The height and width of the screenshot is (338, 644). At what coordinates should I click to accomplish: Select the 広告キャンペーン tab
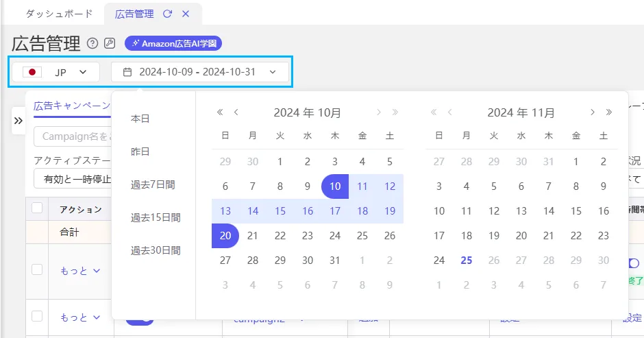72,106
